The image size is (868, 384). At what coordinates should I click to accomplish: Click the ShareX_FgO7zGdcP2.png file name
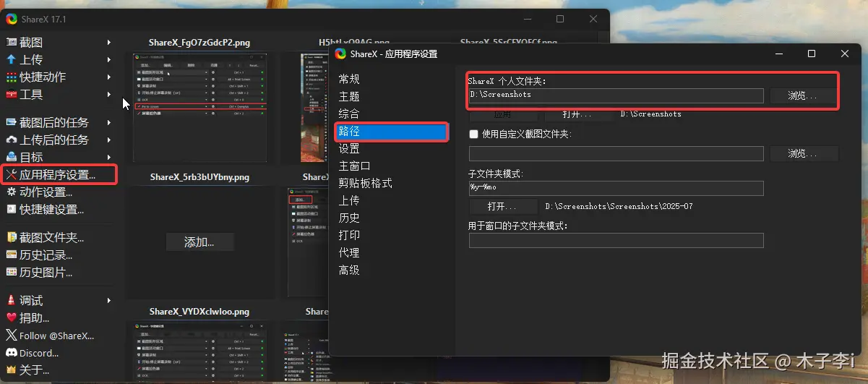(x=199, y=43)
